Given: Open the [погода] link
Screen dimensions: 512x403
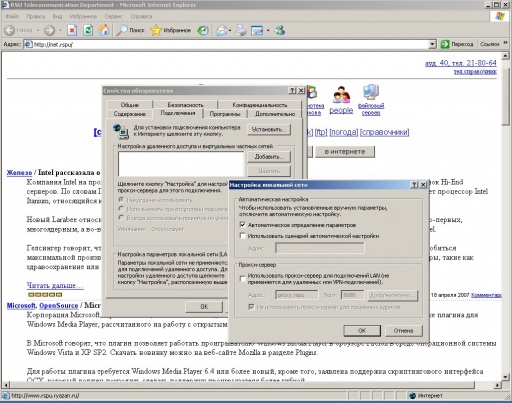Looking at the screenshot, I should [344, 132].
